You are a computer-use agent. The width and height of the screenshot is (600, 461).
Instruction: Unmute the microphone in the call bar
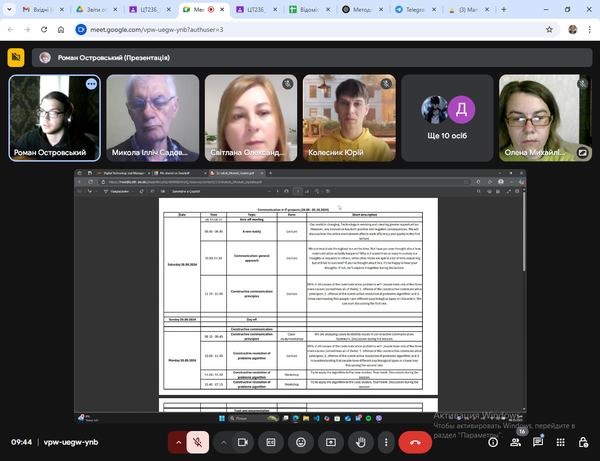tap(200, 441)
